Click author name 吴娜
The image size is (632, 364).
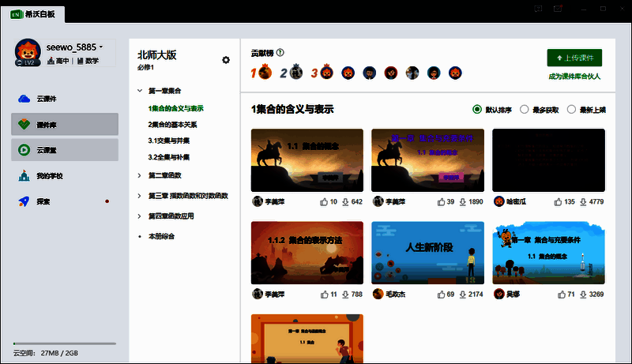click(513, 295)
